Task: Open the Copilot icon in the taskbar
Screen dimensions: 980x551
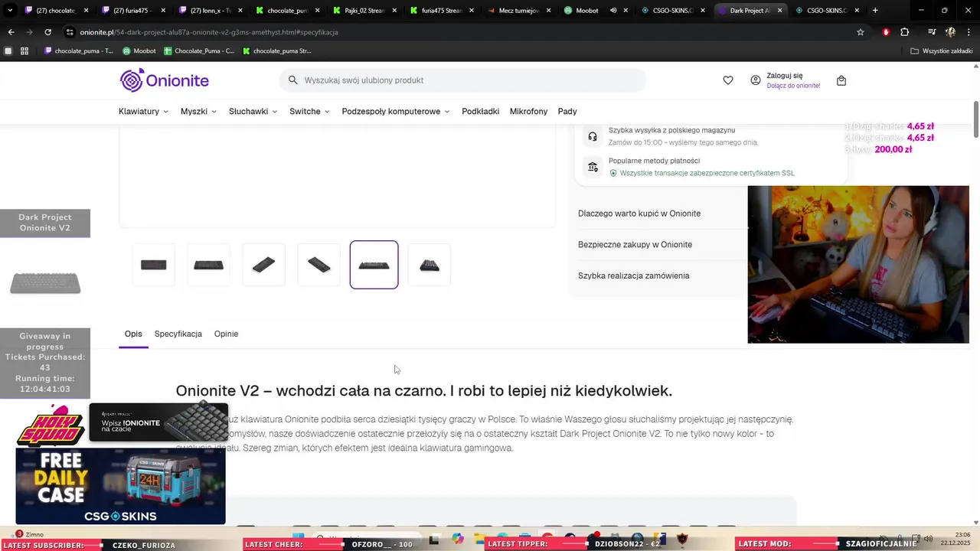Action: click(x=458, y=539)
